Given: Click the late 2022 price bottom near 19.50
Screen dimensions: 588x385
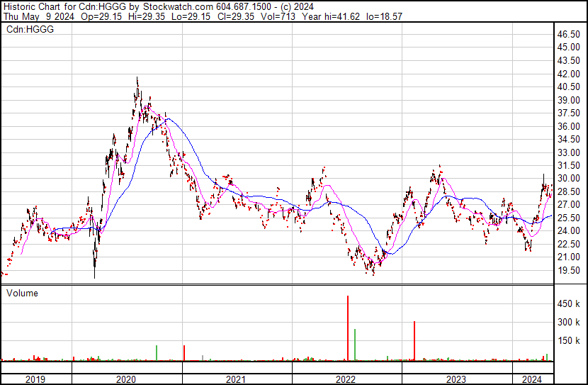Looking at the screenshot, I should 373,274.
